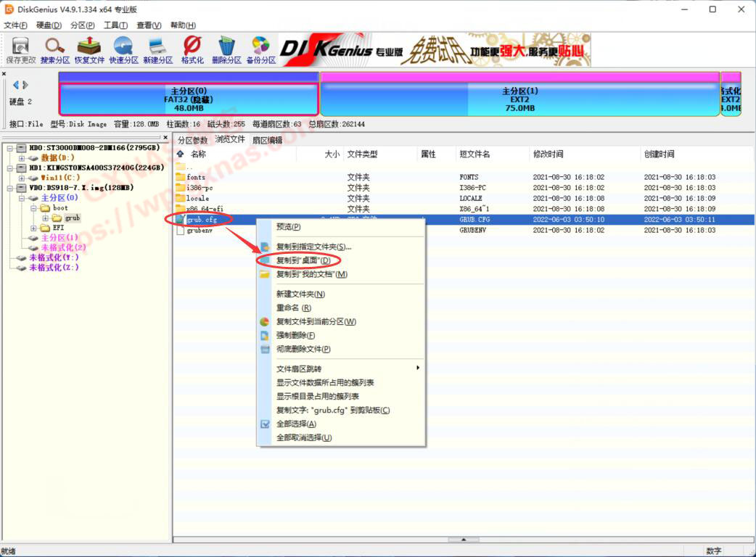Screen dimensions: 756x557
Task: Switch to the 分区参数 tab
Action: coord(192,140)
